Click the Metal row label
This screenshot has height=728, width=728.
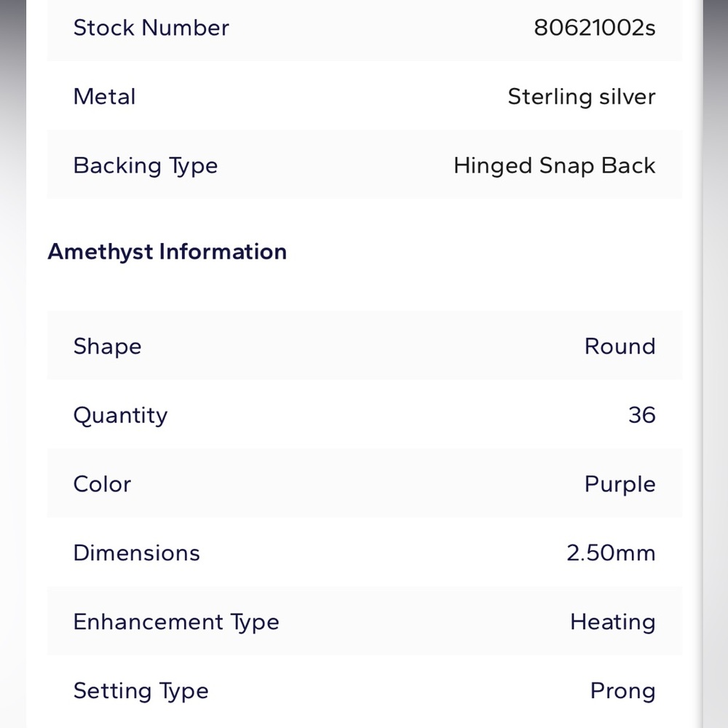click(104, 97)
